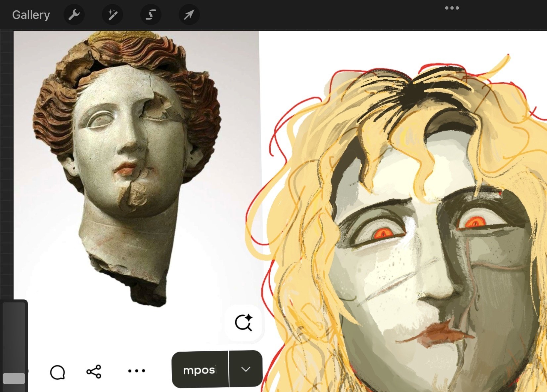
Task: Tap the visual search magnifier icon
Action: coord(244,322)
